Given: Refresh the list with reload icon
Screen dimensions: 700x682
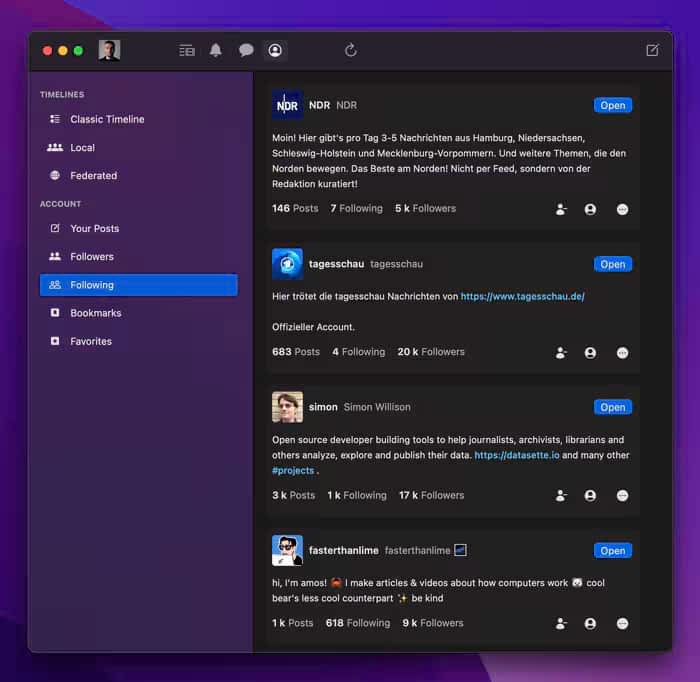Looking at the screenshot, I should click(351, 50).
